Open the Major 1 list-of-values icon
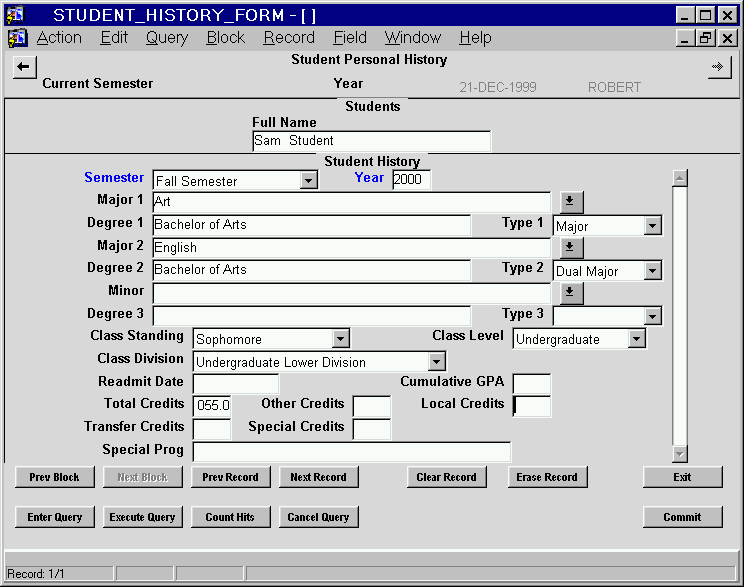Image resolution: width=744 pixels, height=587 pixels. point(571,202)
